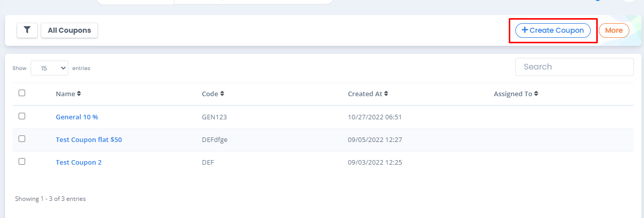644x218 pixels.
Task: Open the funnel filter icon button
Action: (x=27, y=30)
